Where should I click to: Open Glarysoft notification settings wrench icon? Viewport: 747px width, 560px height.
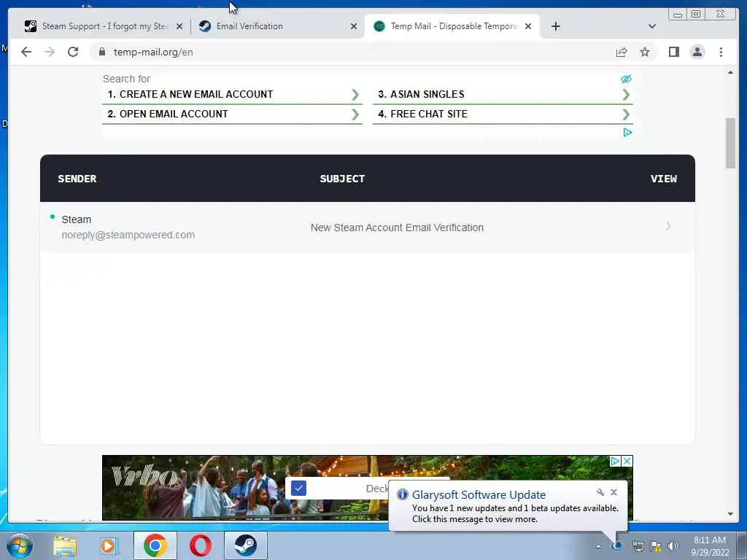(x=600, y=492)
